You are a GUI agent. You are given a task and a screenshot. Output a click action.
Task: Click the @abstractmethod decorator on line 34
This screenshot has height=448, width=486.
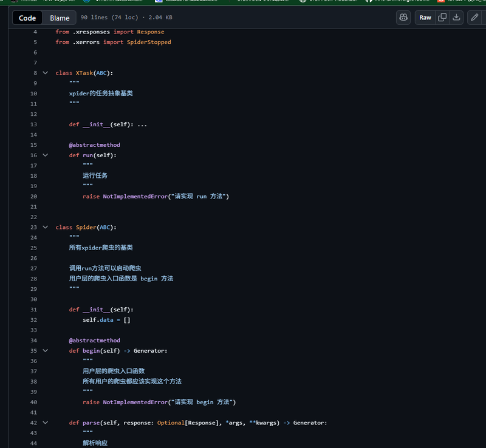94,341
